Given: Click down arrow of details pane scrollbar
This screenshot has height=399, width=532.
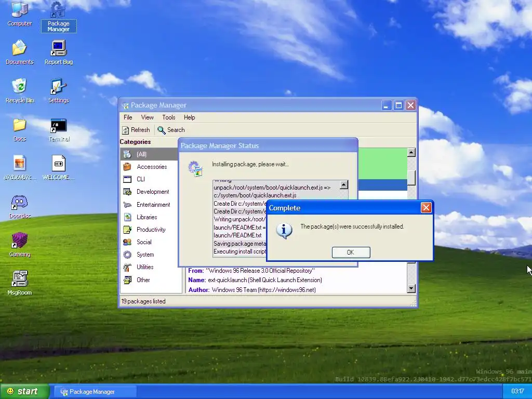Looking at the screenshot, I should [411, 289].
